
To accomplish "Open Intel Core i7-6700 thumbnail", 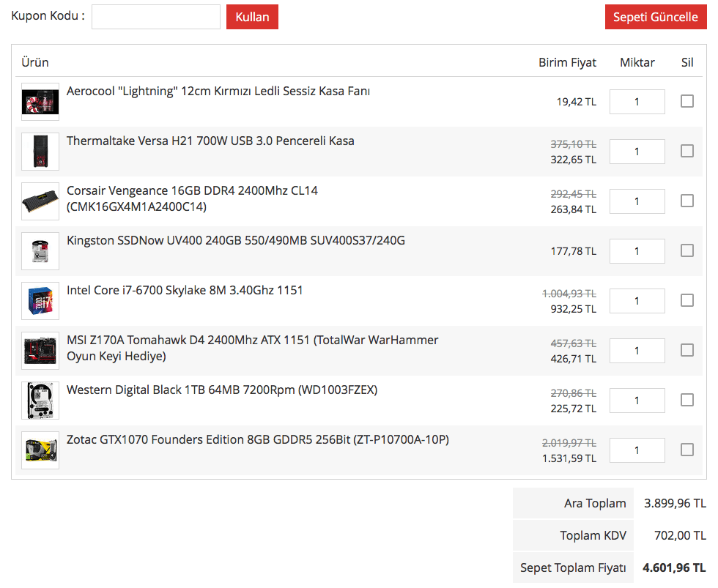I will (40, 301).
